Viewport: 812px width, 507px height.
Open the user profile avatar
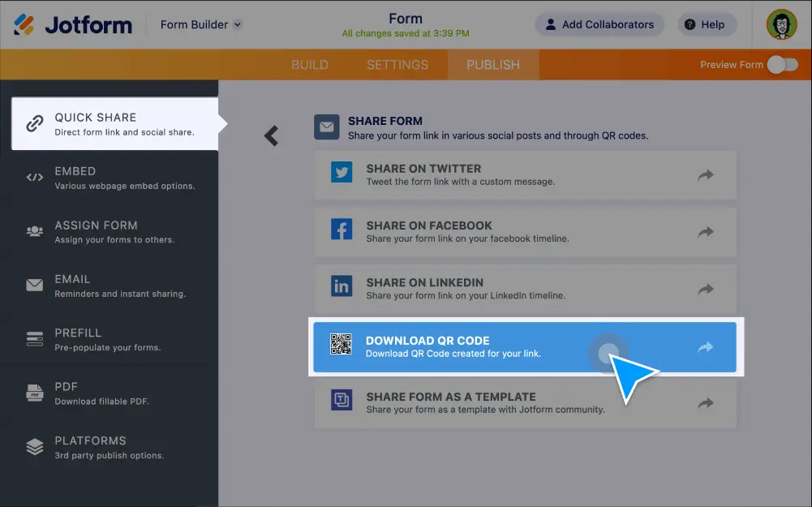781,24
